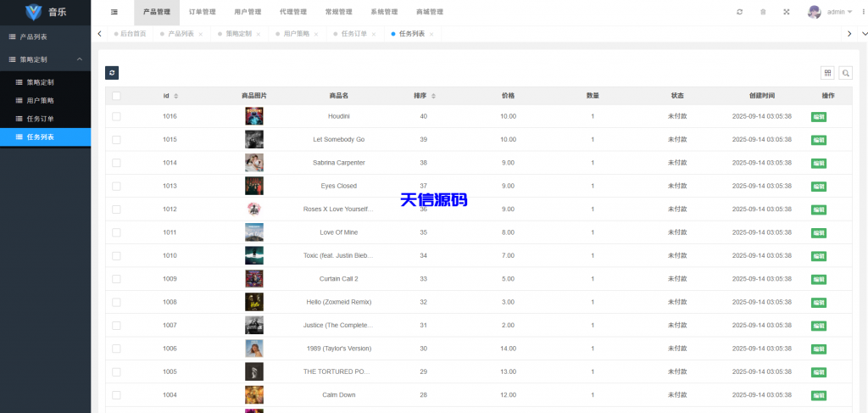Open 代理管理 top menu
The image size is (868, 413).
click(292, 12)
